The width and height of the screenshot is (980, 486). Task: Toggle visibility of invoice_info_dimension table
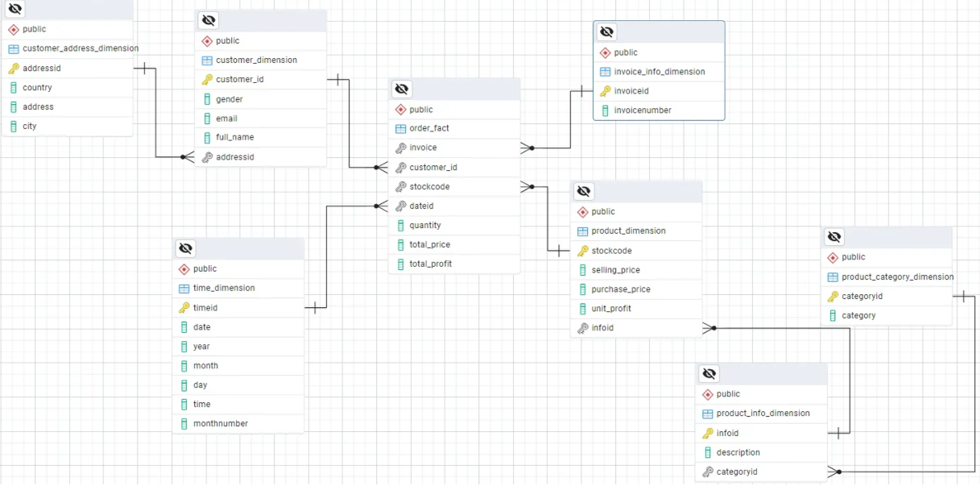(606, 31)
